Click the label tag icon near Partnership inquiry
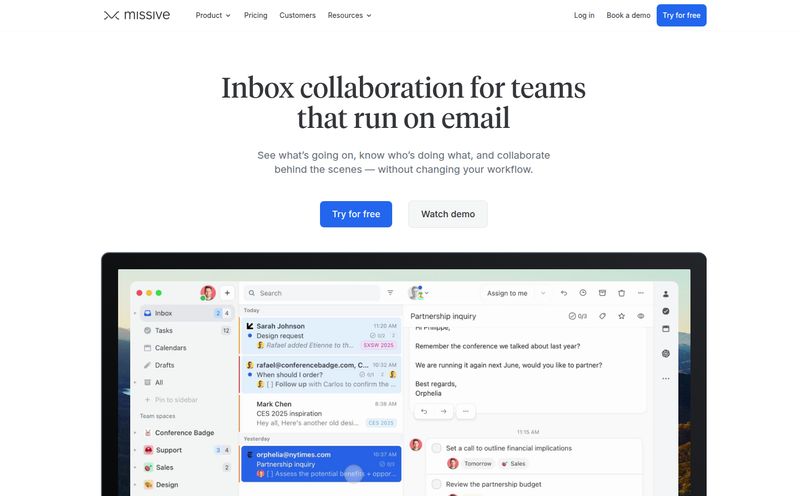800x496 pixels. point(603,316)
